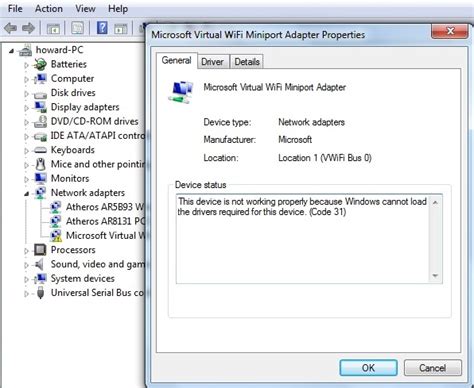Open the File menu

(x=15, y=8)
